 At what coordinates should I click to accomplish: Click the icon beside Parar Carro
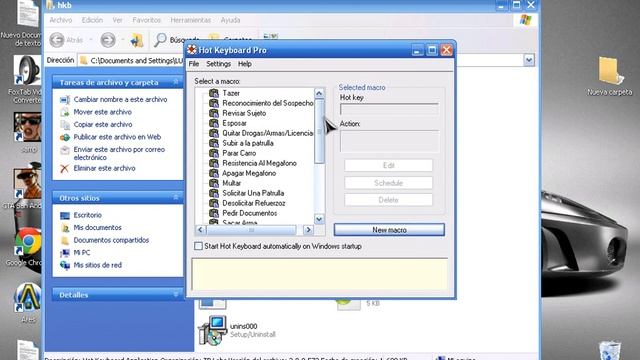pyautogui.click(x=214, y=153)
